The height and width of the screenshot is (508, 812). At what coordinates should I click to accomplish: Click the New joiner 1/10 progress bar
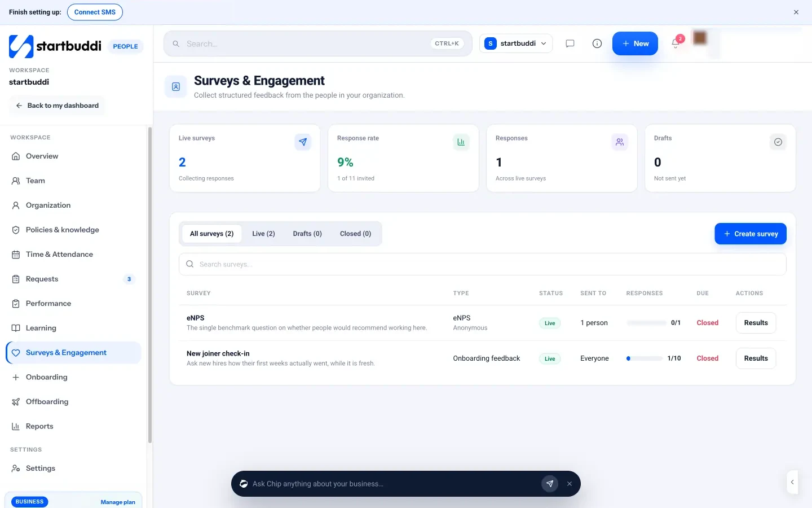645,358
